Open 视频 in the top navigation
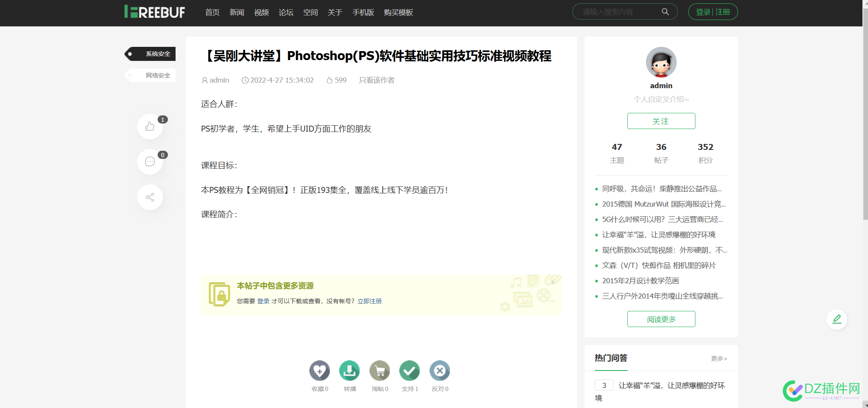 tap(262, 12)
